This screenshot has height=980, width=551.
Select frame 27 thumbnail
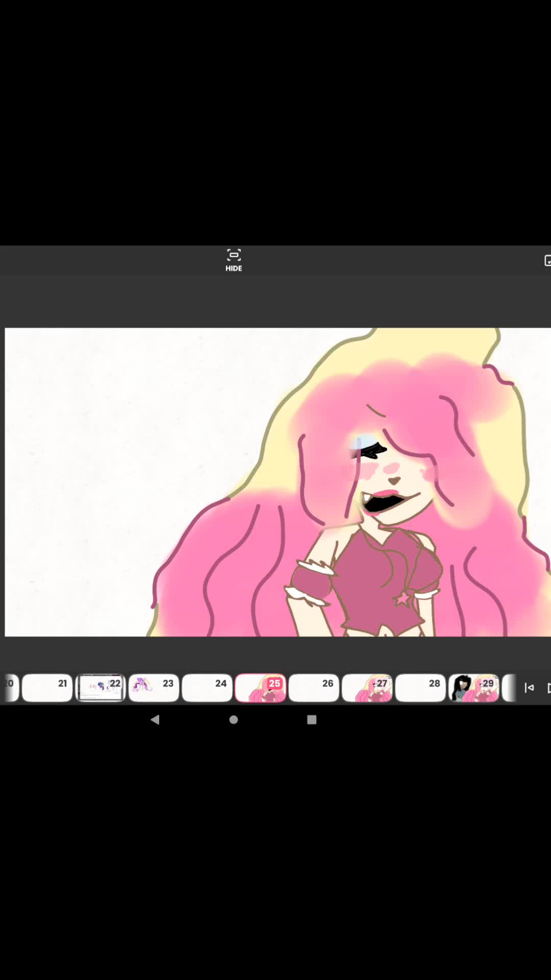coord(367,688)
